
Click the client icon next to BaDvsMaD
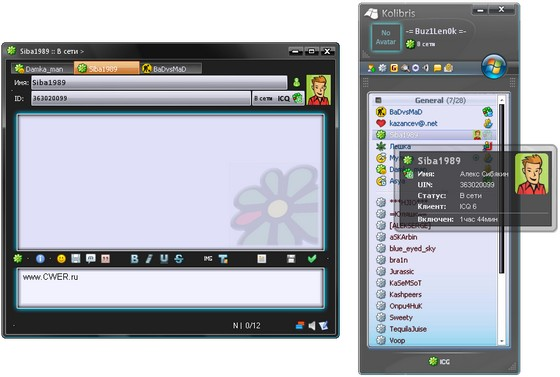[x=488, y=112]
